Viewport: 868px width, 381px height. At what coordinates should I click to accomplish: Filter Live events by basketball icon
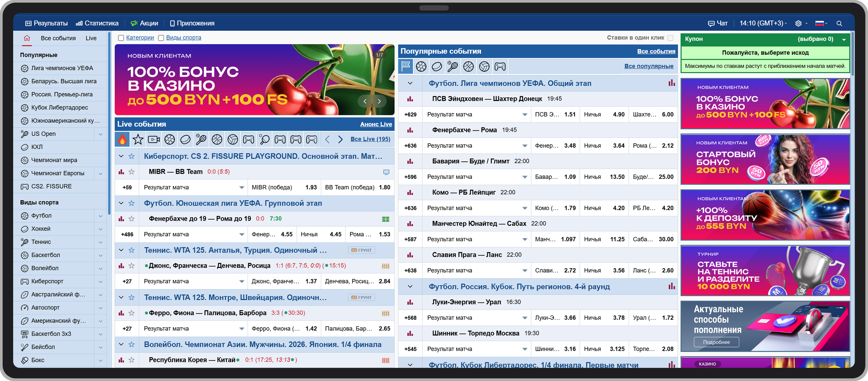click(217, 139)
